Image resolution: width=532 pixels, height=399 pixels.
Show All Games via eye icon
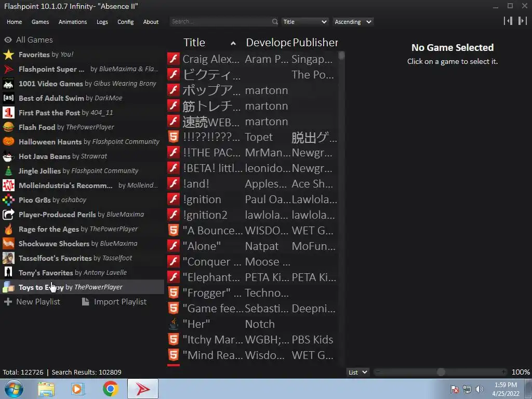(8, 39)
